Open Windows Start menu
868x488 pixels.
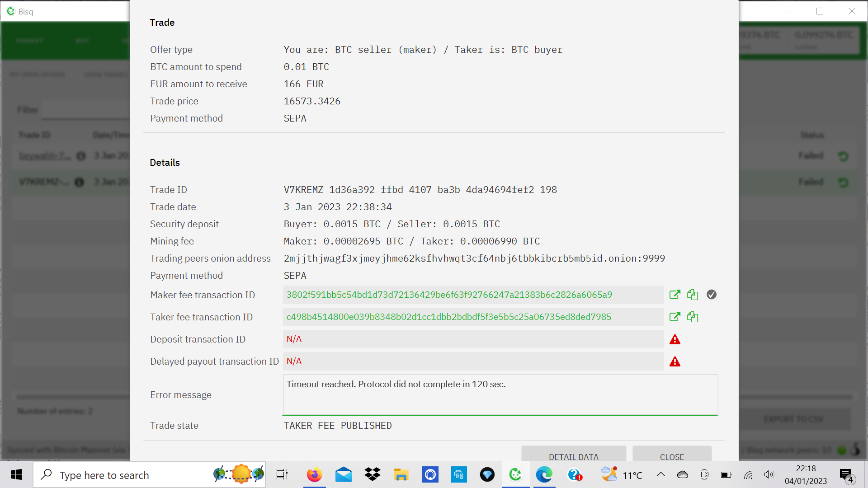coord(16,474)
